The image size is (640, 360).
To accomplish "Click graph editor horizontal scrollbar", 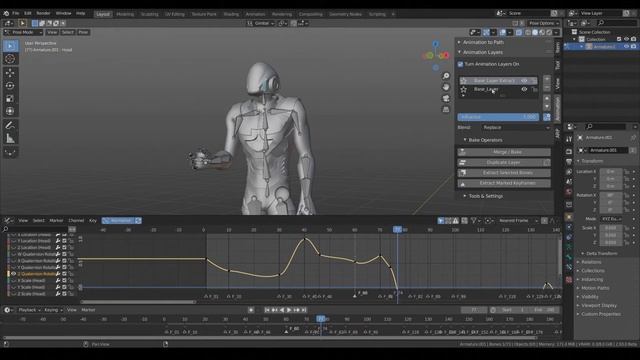I will [x=138, y=302].
